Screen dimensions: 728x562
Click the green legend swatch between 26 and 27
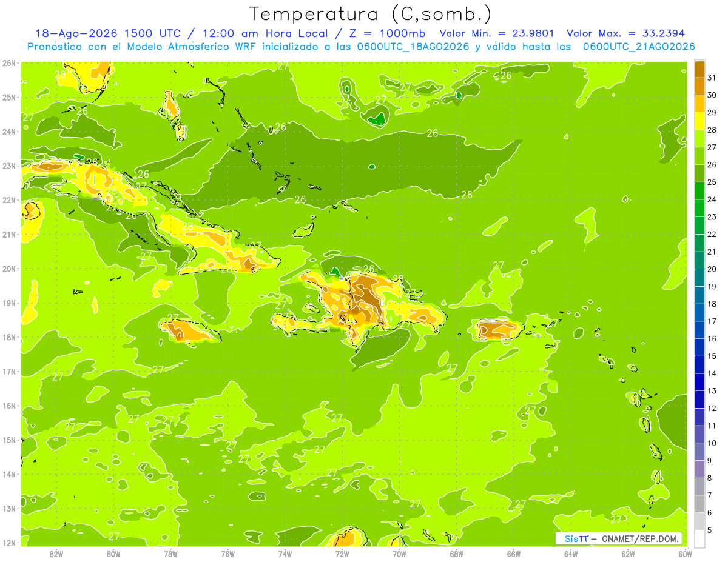tap(699, 156)
